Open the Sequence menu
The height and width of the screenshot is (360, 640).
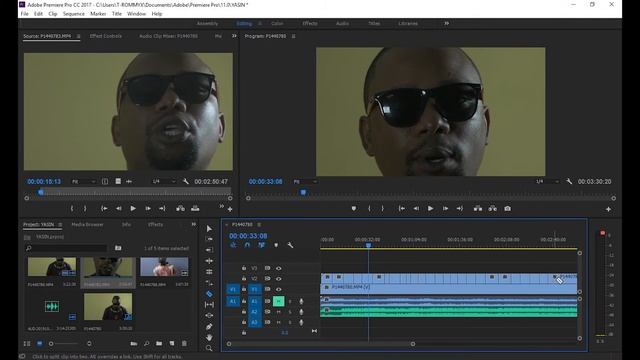[x=73, y=14]
